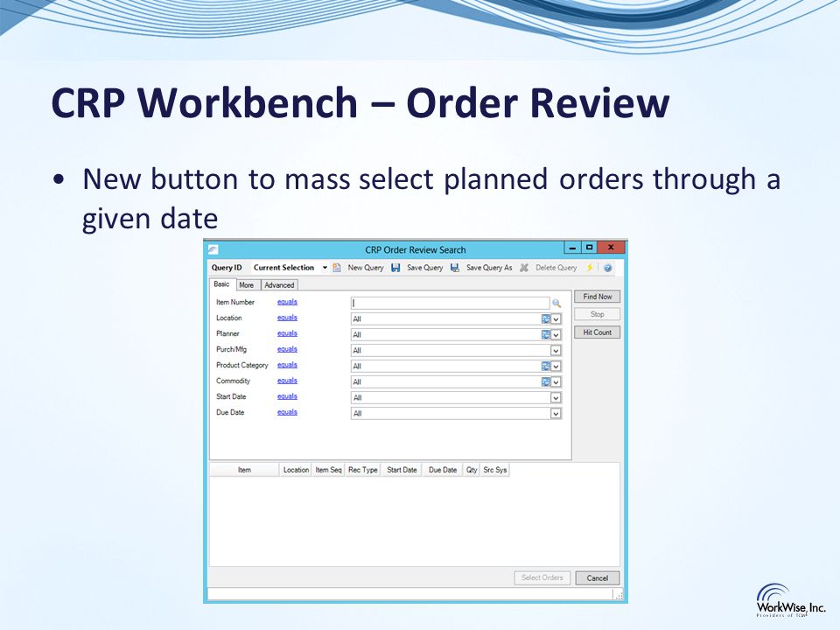
Task: Click into the Item Number input field
Action: 450,304
